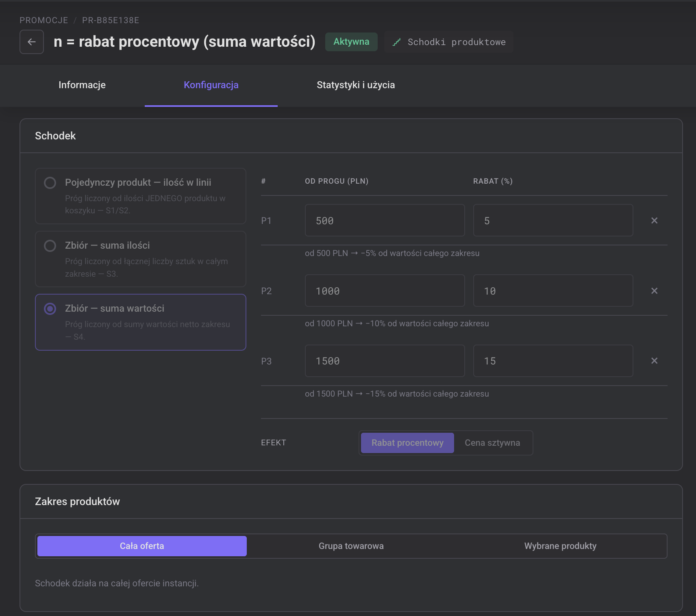Viewport: 696px width, 616px height.
Task: Open the PROMOCJE breadcrumb link
Action: 44,20
